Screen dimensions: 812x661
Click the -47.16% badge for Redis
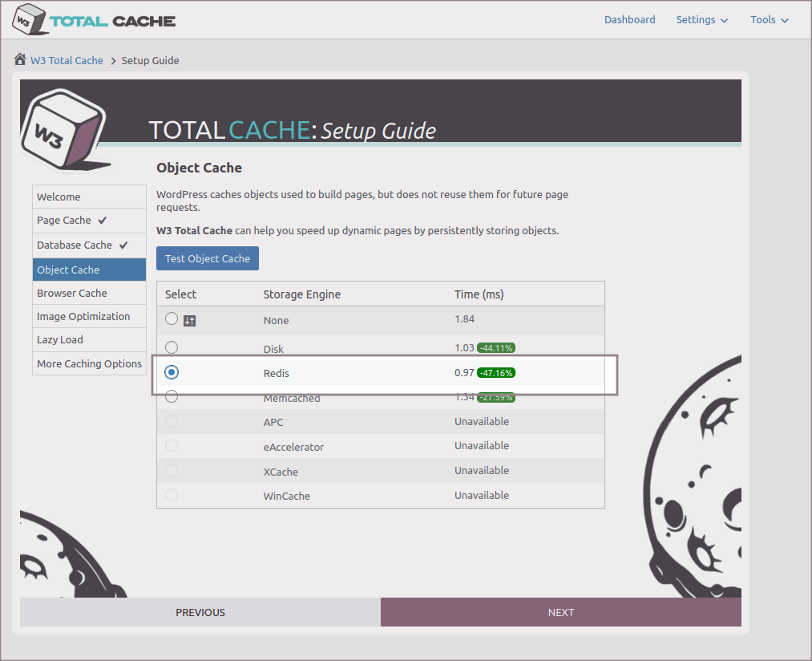(x=496, y=373)
